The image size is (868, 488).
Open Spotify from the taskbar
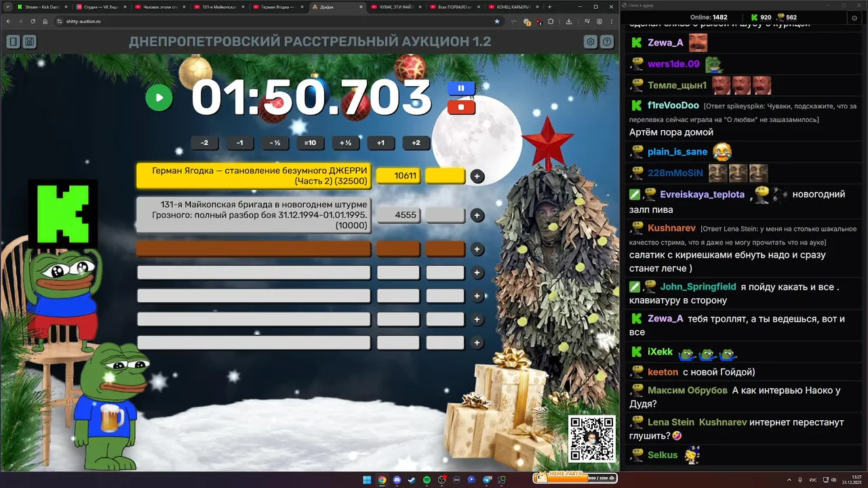(x=427, y=480)
